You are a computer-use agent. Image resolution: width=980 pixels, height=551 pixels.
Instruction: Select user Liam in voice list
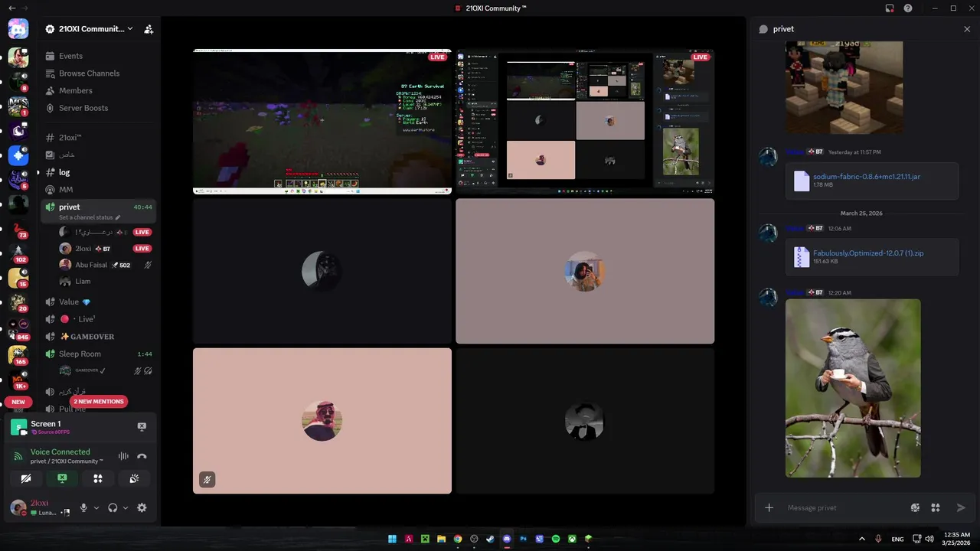point(104,282)
